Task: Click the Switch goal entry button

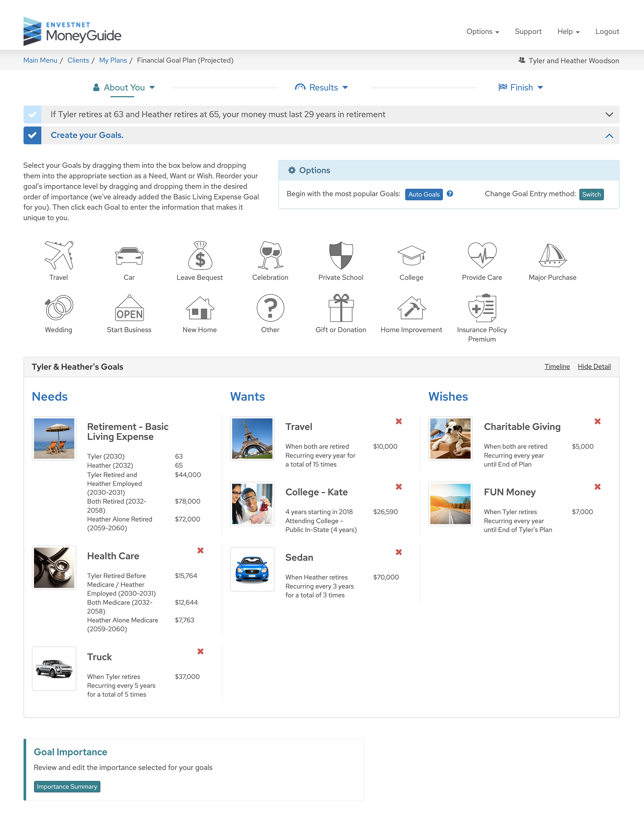Action: pyautogui.click(x=591, y=194)
